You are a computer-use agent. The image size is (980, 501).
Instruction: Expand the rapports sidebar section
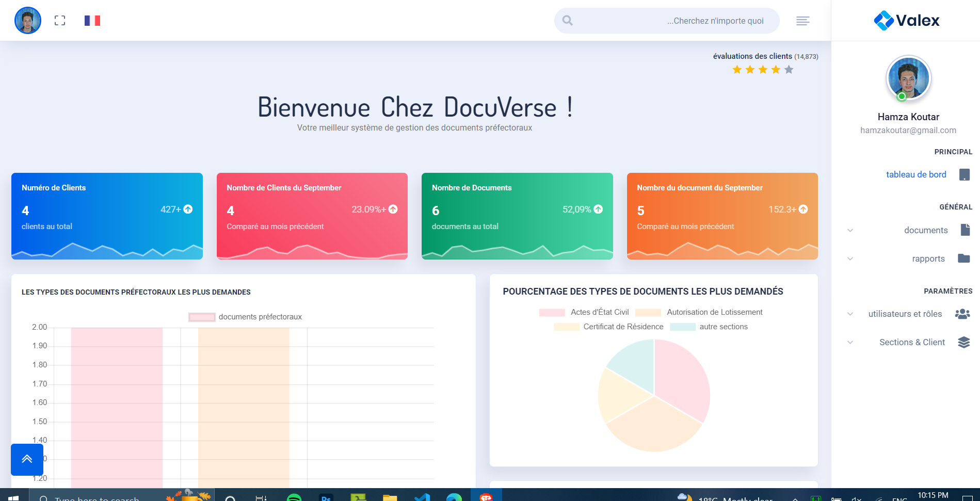click(x=850, y=258)
